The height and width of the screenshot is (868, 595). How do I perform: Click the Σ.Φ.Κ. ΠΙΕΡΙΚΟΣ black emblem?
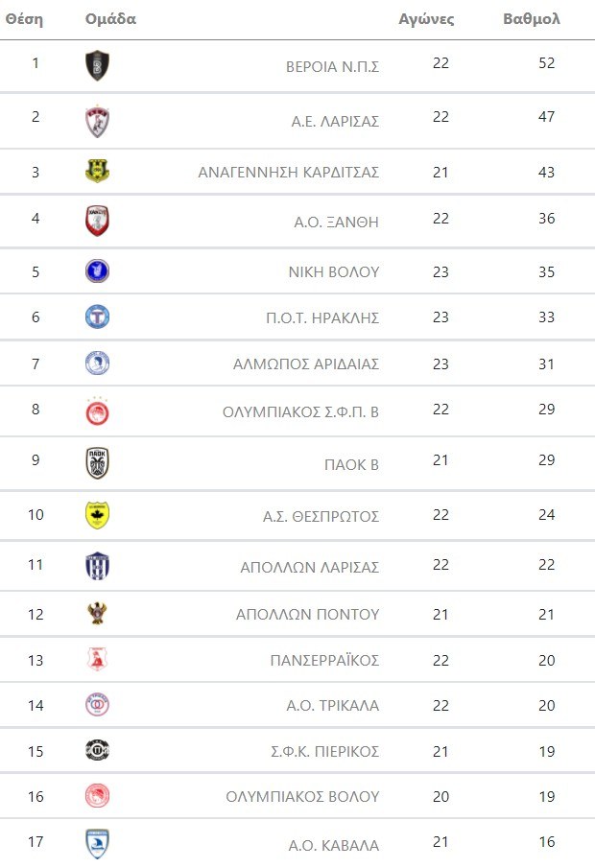97,751
